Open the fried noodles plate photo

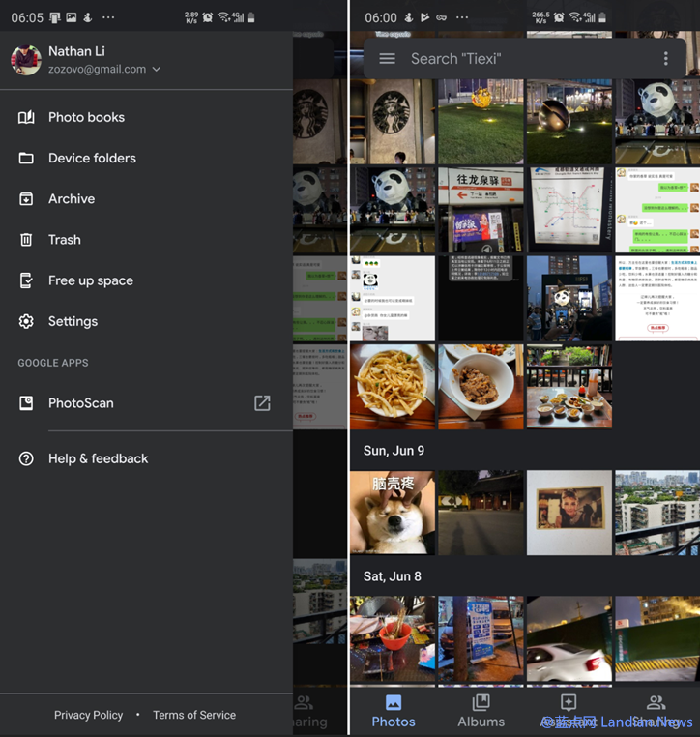coord(393,387)
